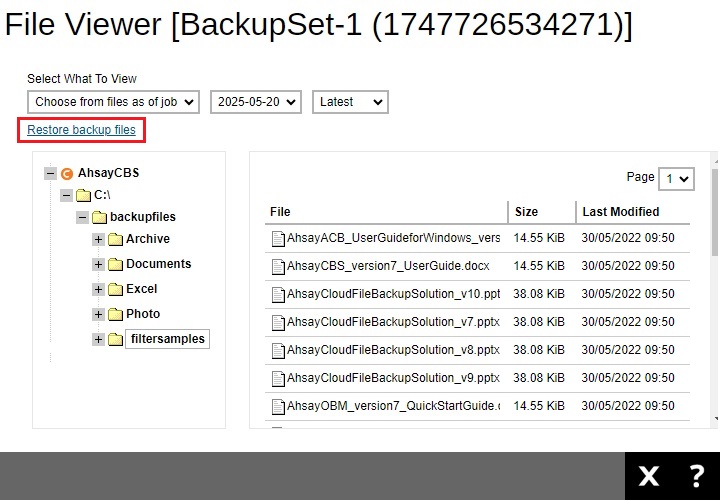This screenshot has height=500, width=720.
Task: Click file icon for AhsayCloudFileBackupSolution_v7.pptx
Action: tap(278, 323)
